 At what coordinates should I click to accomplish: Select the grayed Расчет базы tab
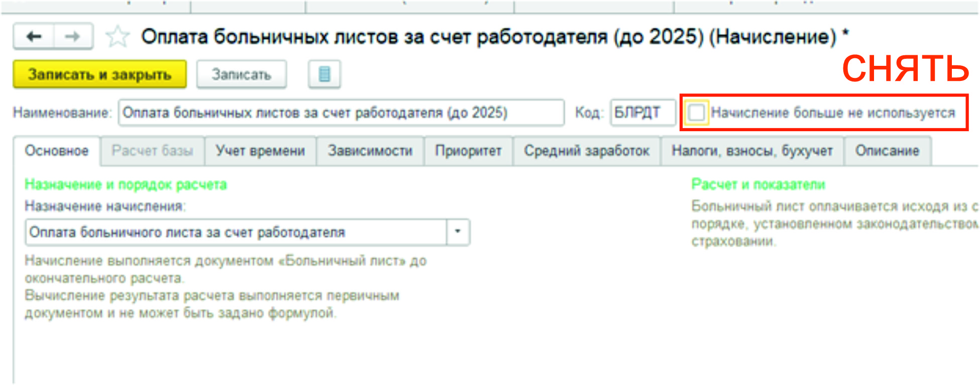pyautogui.click(x=152, y=151)
